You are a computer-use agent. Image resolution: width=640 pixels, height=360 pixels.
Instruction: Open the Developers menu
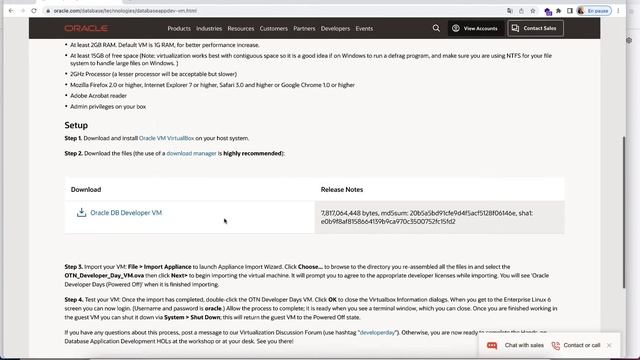pos(335,29)
